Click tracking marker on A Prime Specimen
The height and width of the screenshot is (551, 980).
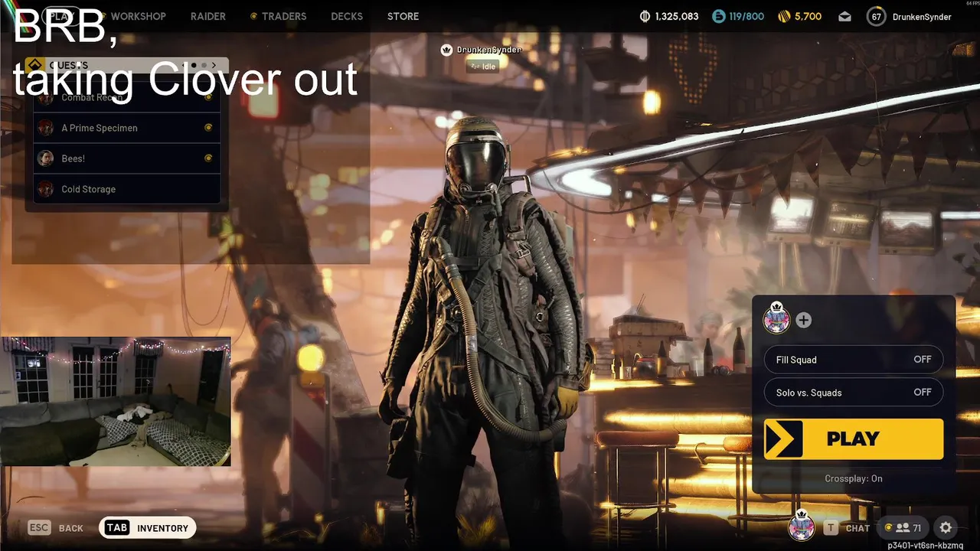[x=208, y=128]
